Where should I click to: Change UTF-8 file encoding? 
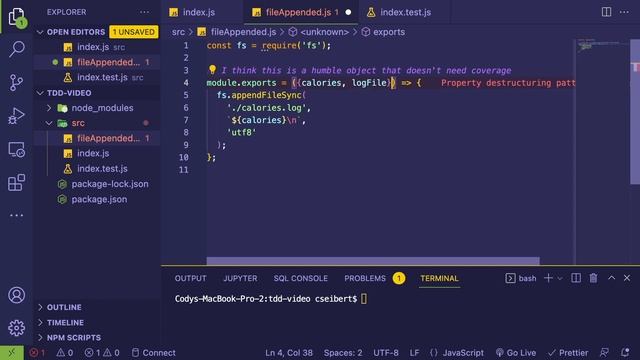(386, 353)
